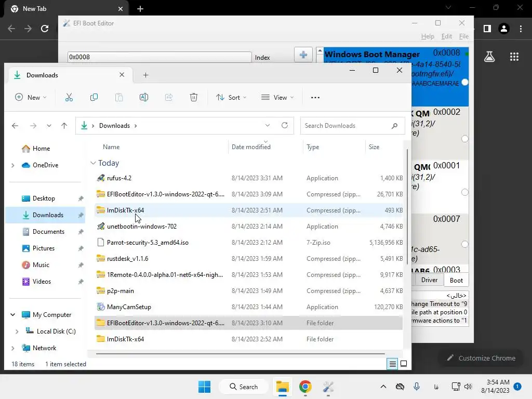Switch to details view layout icon
The width and height of the screenshot is (532, 399).
pos(393,364)
